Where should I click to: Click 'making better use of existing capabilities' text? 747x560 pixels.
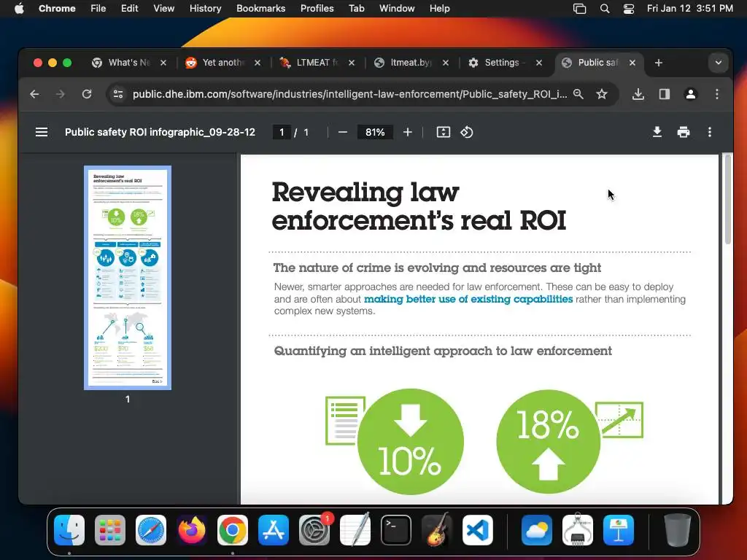coord(468,299)
